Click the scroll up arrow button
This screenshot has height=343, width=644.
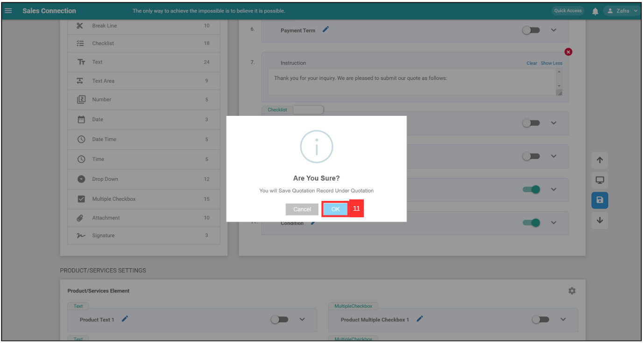[600, 160]
